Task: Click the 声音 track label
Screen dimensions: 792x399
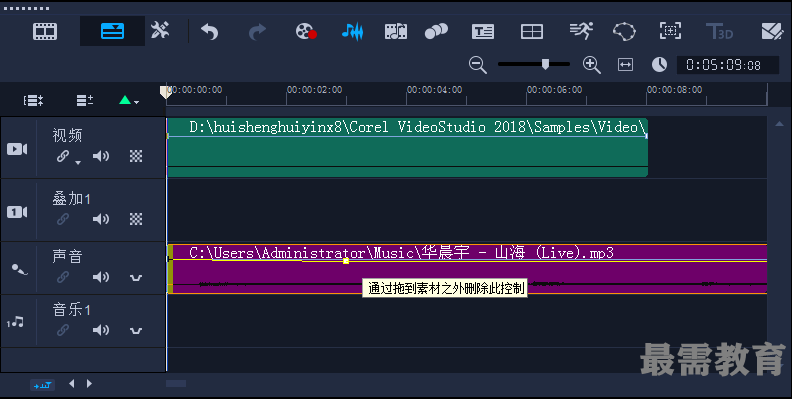Action: click(67, 257)
